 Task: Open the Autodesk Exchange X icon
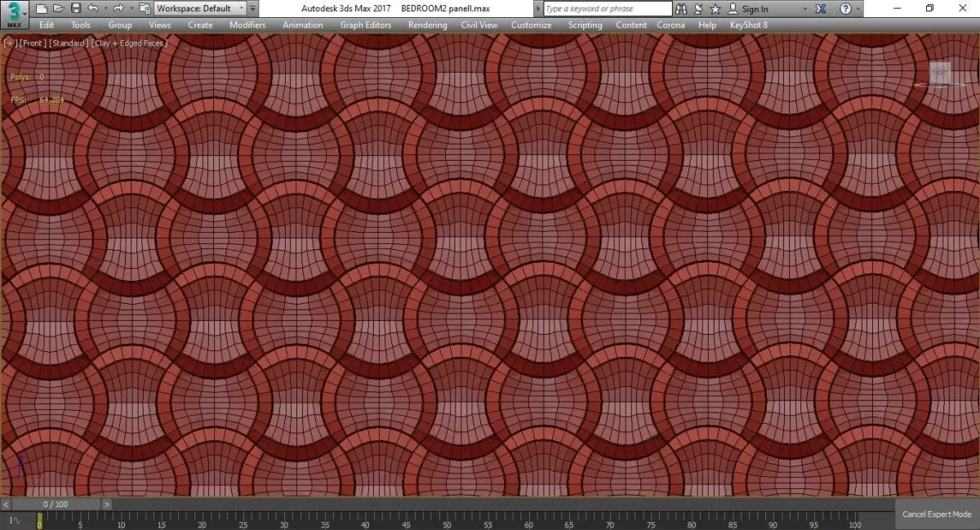[821, 8]
